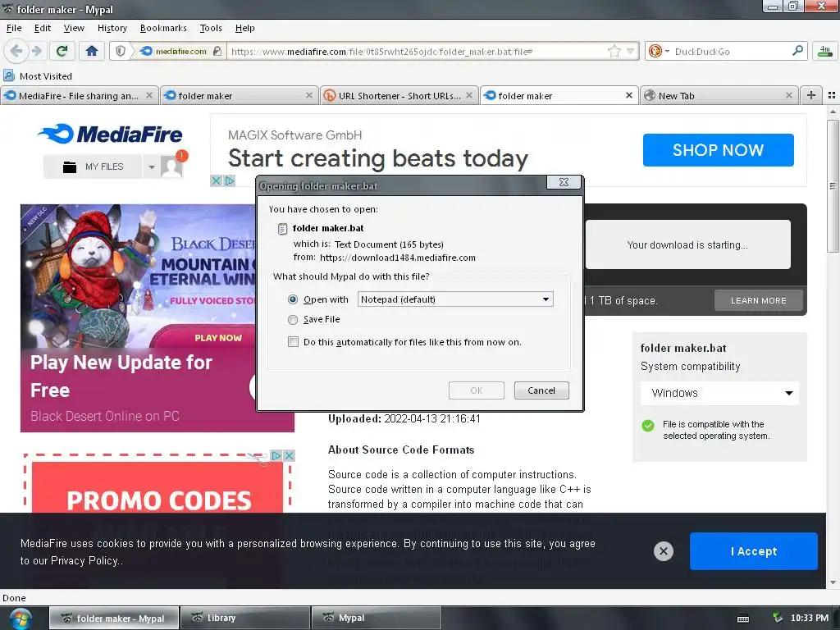This screenshot has width=840, height=630.
Task: List all tabs button
Action: click(832, 95)
